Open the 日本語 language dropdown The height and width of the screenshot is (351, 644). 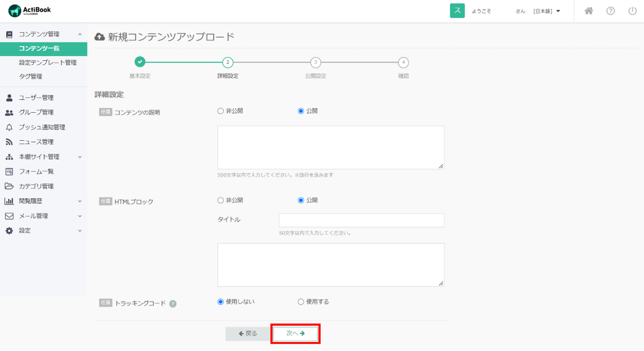coord(546,11)
